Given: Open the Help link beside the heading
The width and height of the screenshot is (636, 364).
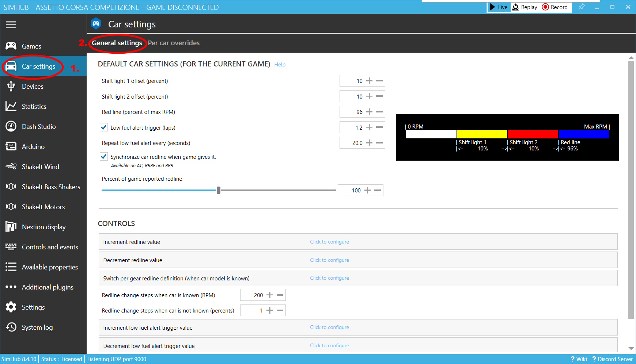Looking at the screenshot, I should [x=280, y=65].
